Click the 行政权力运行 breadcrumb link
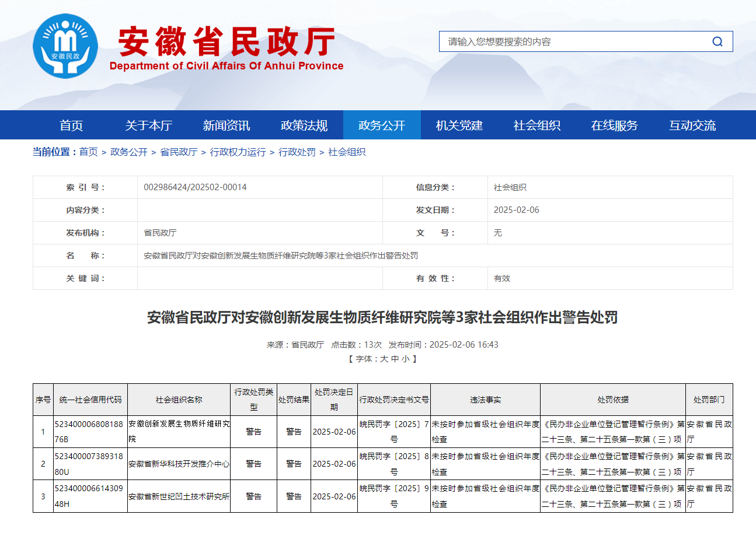Image resolution: width=756 pixels, height=546 pixels. [238, 152]
